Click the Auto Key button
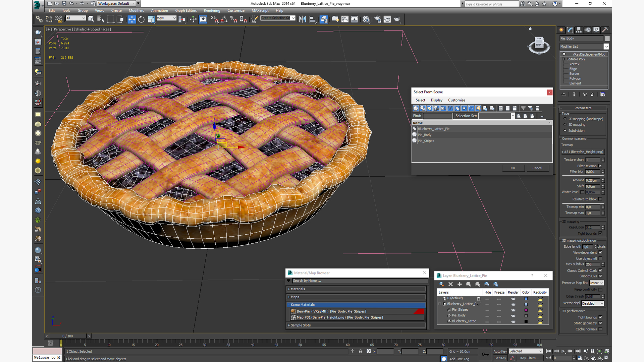This screenshot has width=644, height=362. click(x=500, y=351)
